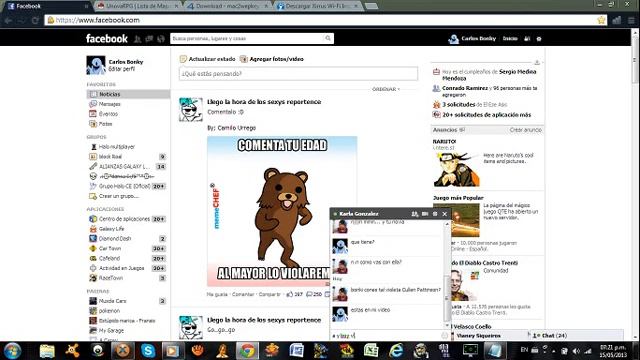
Task: Switch to Download mac2wepkey browser tab
Action: point(227,6)
